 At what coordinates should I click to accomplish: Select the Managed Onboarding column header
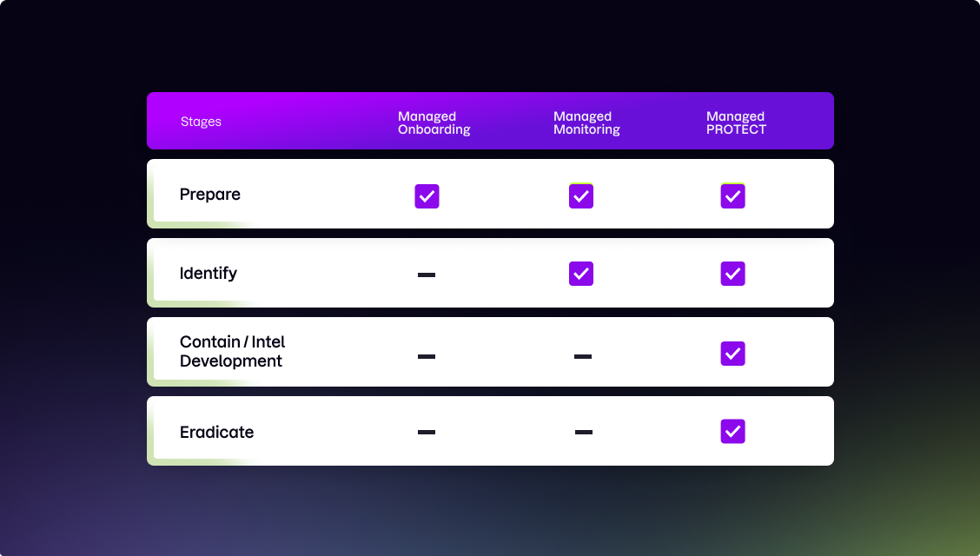click(x=434, y=123)
